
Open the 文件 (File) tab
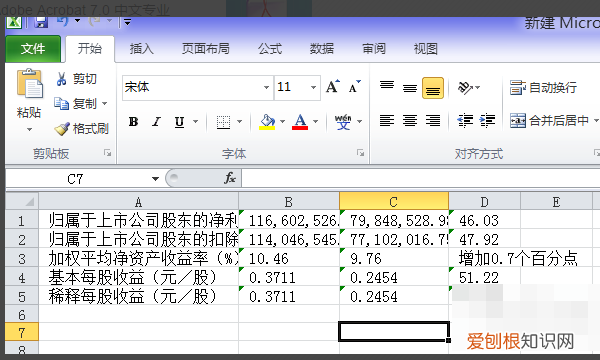(x=33, y=49)
